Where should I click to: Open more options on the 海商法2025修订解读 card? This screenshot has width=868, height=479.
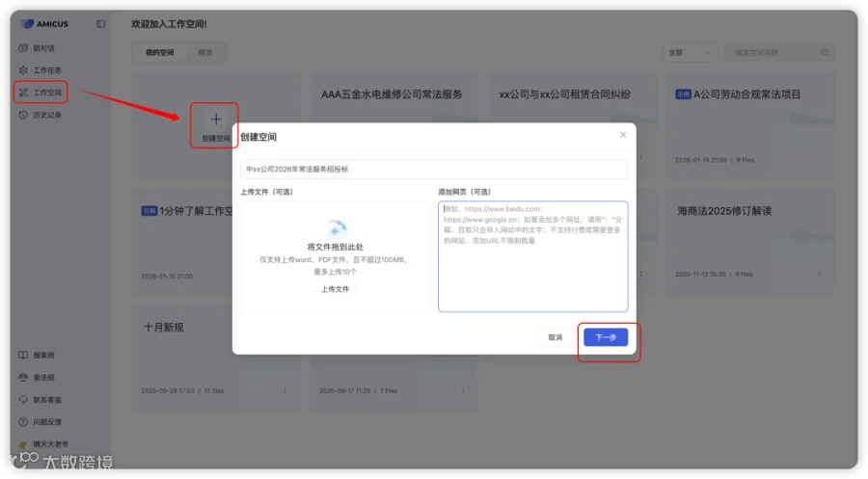click(819, 274)
